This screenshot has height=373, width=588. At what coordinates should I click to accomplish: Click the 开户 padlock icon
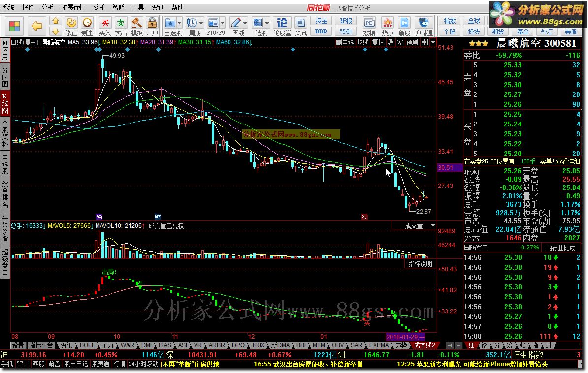pos(152,26)
